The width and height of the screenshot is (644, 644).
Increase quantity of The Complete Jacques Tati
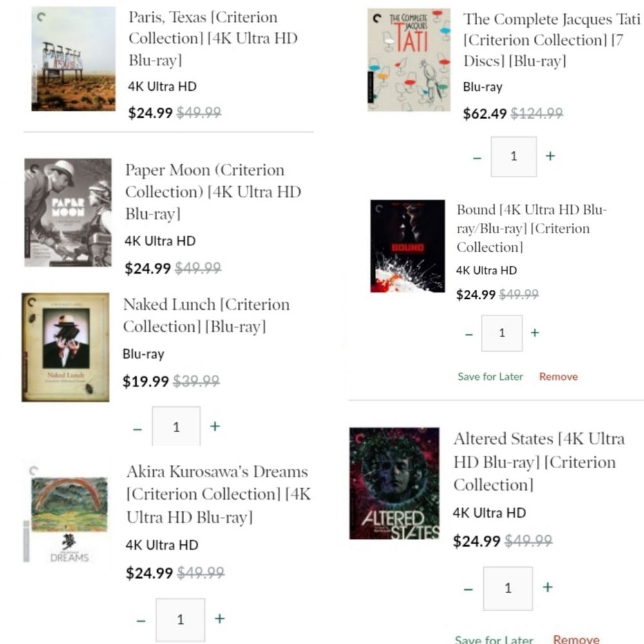point(550,156)
